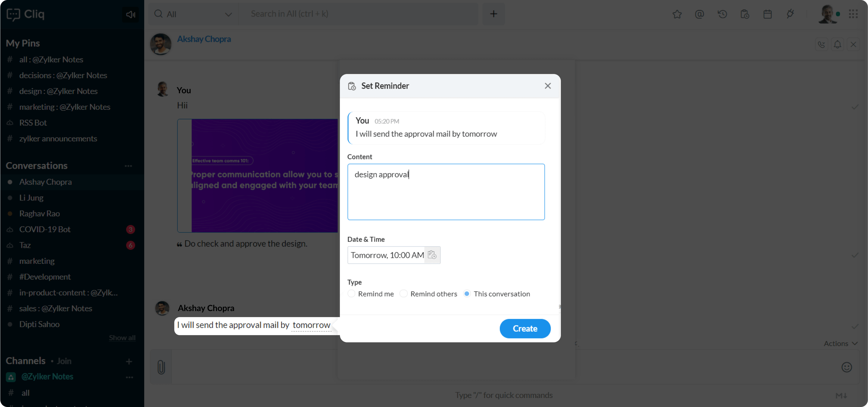This screenshot has height=407, width=868.
Task: Start a call with Akshay Chopra
Action: click(821, 45)
